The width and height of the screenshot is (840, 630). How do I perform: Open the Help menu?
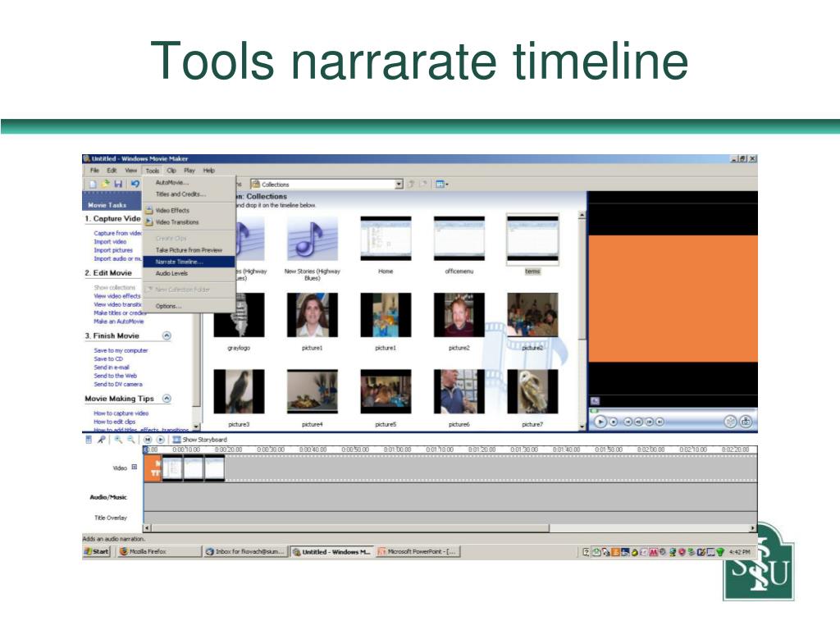tap(209, 171)
